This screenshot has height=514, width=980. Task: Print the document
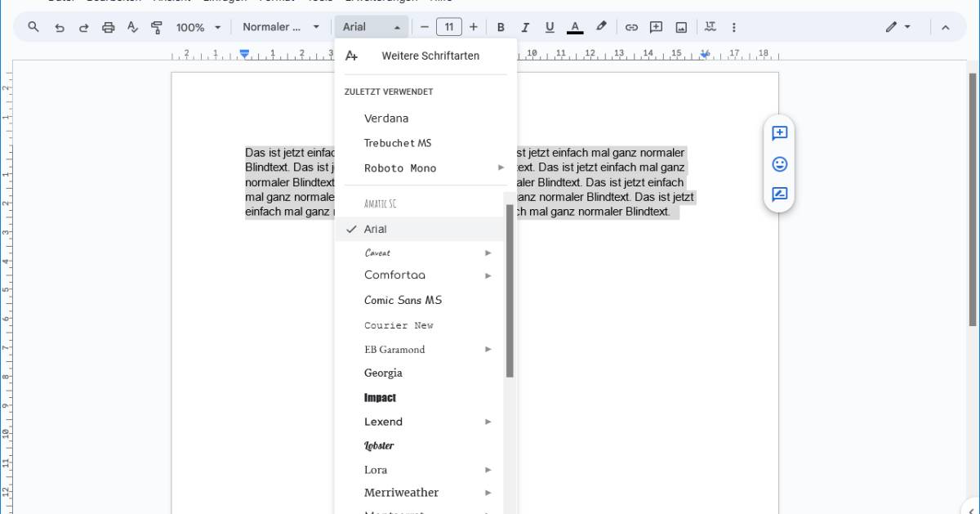click(109, 26)
